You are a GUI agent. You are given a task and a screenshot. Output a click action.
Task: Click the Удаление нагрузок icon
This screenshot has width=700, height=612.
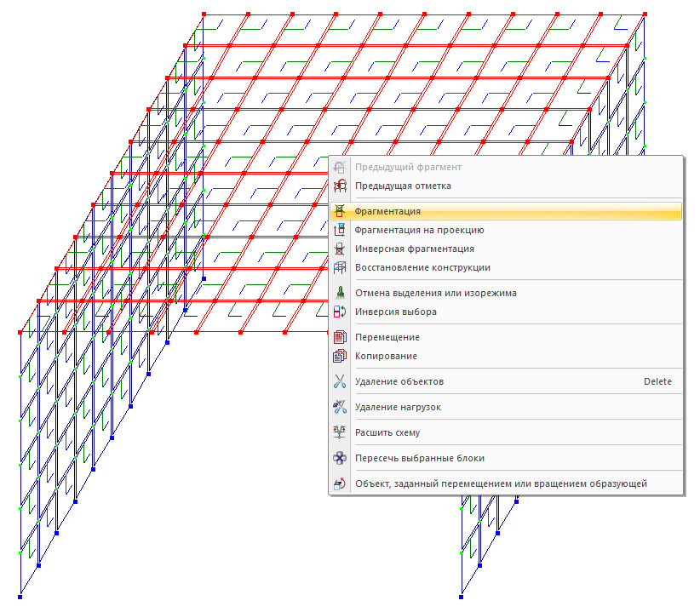340,406
